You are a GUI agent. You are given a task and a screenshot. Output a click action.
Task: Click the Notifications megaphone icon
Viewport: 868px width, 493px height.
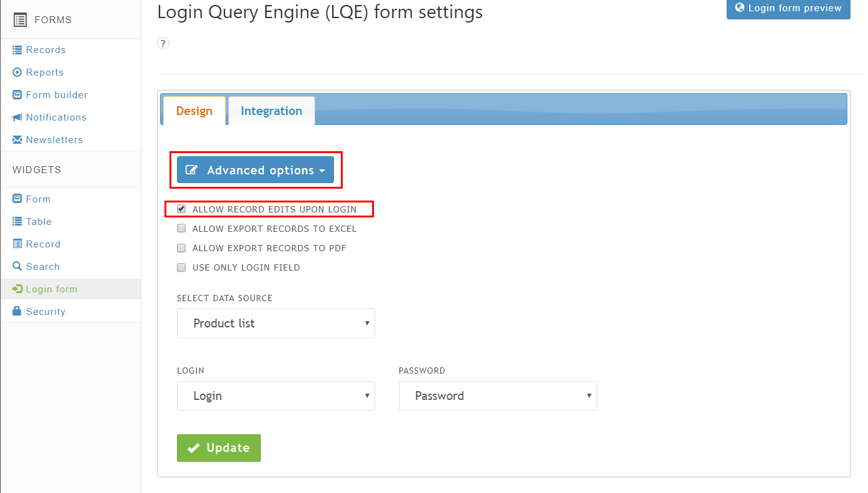(18, 117)
